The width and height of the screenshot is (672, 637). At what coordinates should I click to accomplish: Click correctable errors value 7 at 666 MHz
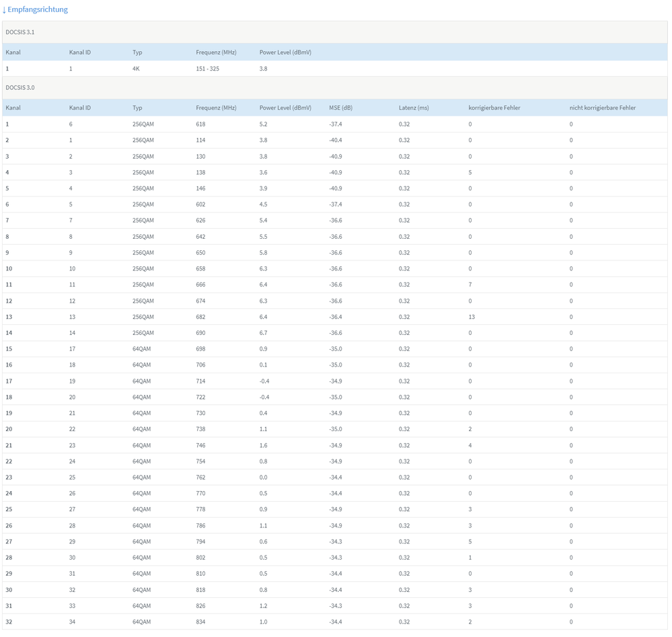tap(470, 285)
